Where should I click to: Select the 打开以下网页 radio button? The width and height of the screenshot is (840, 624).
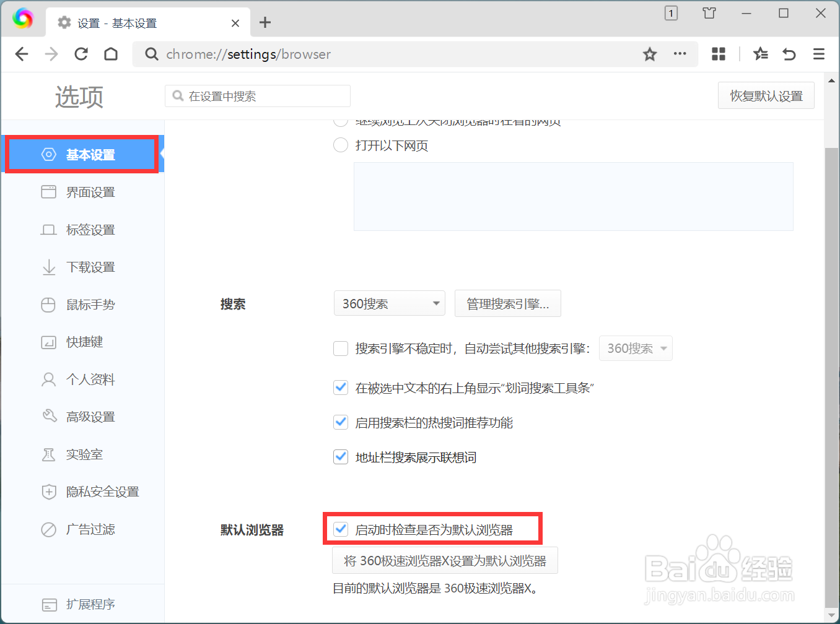[341, 145]
